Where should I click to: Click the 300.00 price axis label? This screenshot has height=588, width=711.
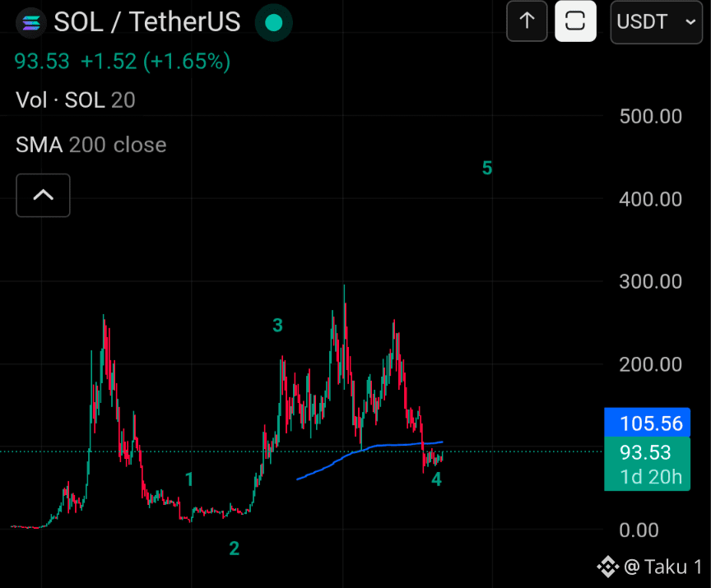(x=651, y=282)
